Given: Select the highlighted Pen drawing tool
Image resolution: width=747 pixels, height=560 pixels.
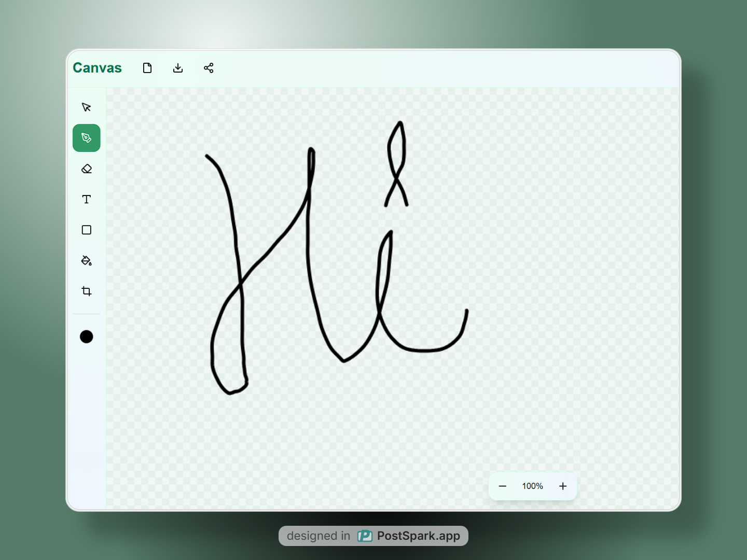Looking at the screenshot, I should coord(87,138).
